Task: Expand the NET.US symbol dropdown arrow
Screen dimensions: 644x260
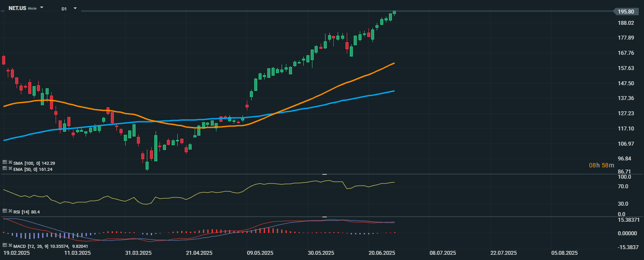Action: click(x=42, y=8)
